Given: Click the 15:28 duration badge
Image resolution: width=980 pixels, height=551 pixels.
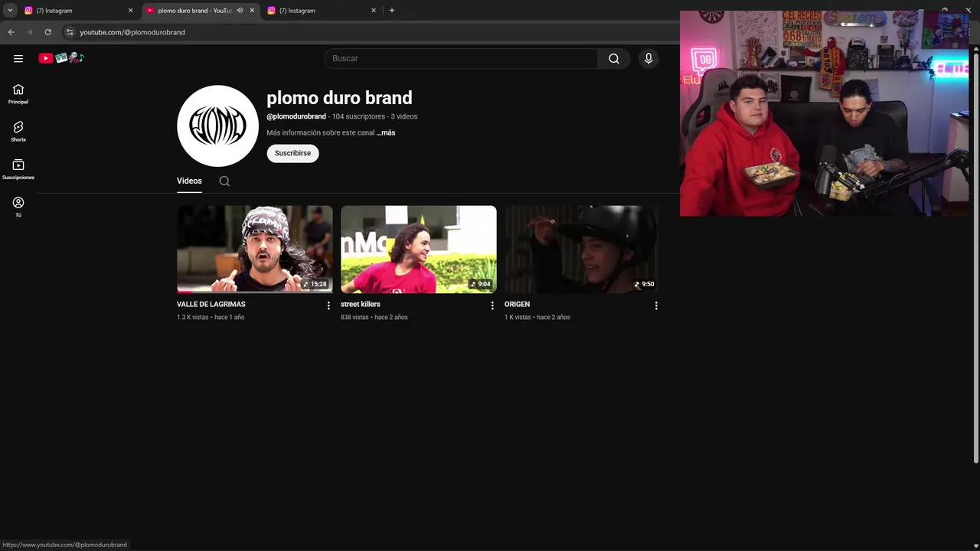Looking at the screenshot, I should coord(315,284).
